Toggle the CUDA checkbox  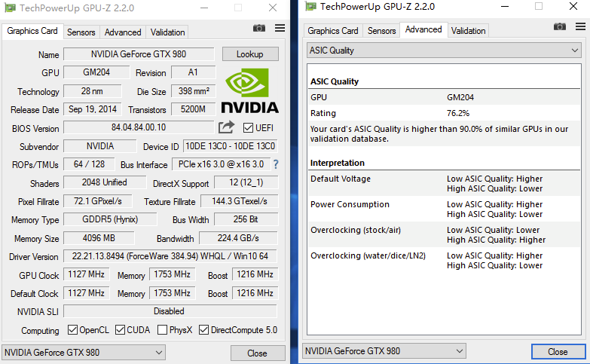point(120,330)
